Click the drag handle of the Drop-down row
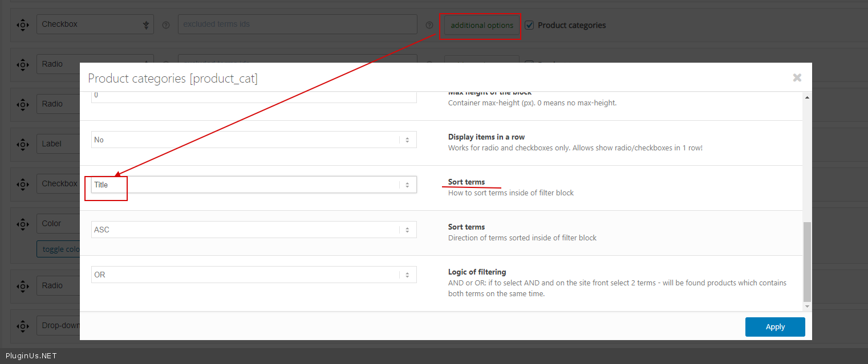Screen dimensions: 868x364 [x=22, y=326]
